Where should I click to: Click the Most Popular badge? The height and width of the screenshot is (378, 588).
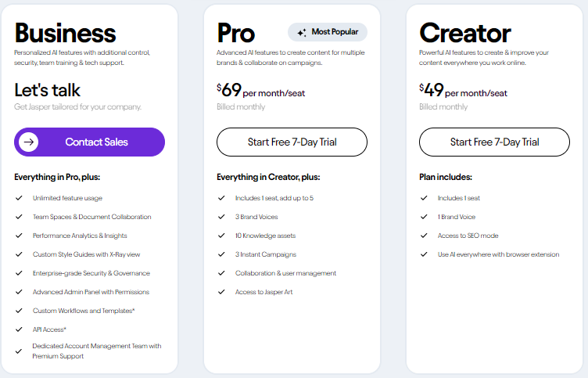pyautogui.click(x=328, y=32)
